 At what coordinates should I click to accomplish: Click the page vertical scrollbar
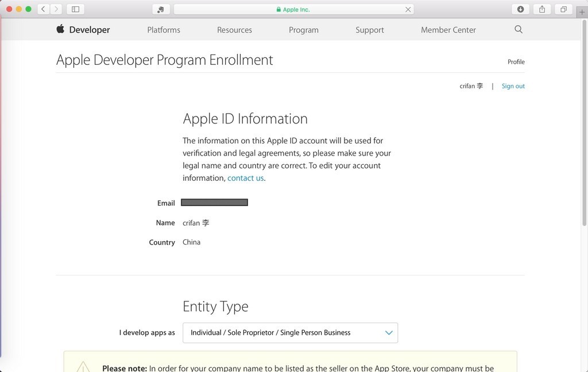pos(584,124)
